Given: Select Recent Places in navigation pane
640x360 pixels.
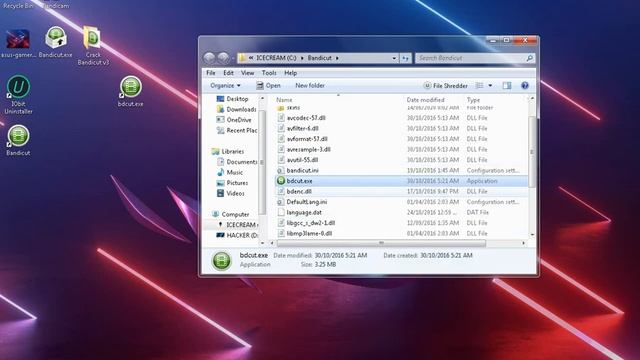Looking at the screenshot, I should point(237,131).
